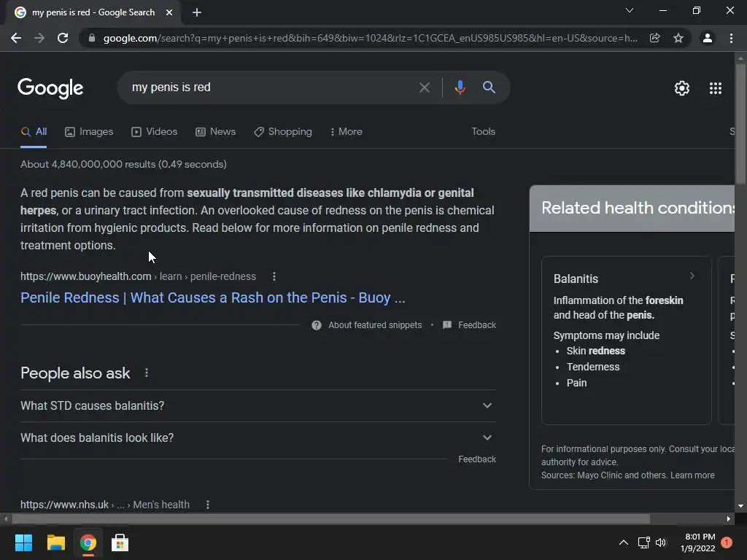The width and height of the screenshot is (747, 560).
Task: Click the browser address bar URL
Action: tap(370, 38)
